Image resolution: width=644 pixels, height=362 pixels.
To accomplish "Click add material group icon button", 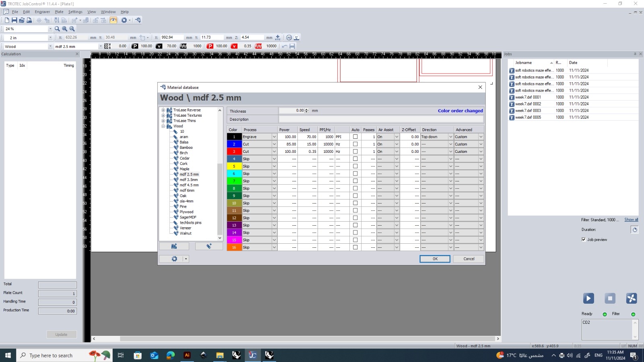I will click(174, 246).
